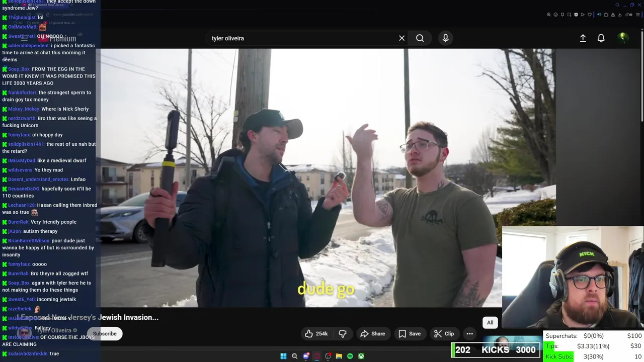Open Opera GX browser in taskbar

(317, 356)
